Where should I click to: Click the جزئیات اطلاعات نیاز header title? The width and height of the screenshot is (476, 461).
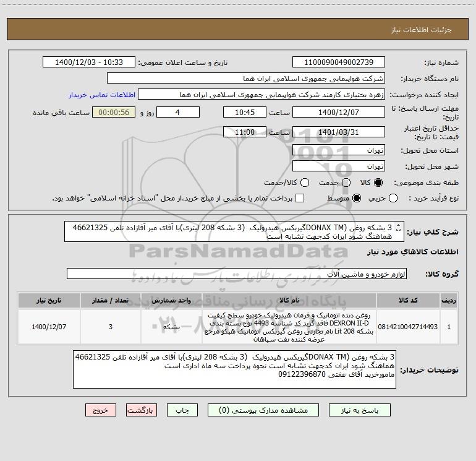[422, 30]
